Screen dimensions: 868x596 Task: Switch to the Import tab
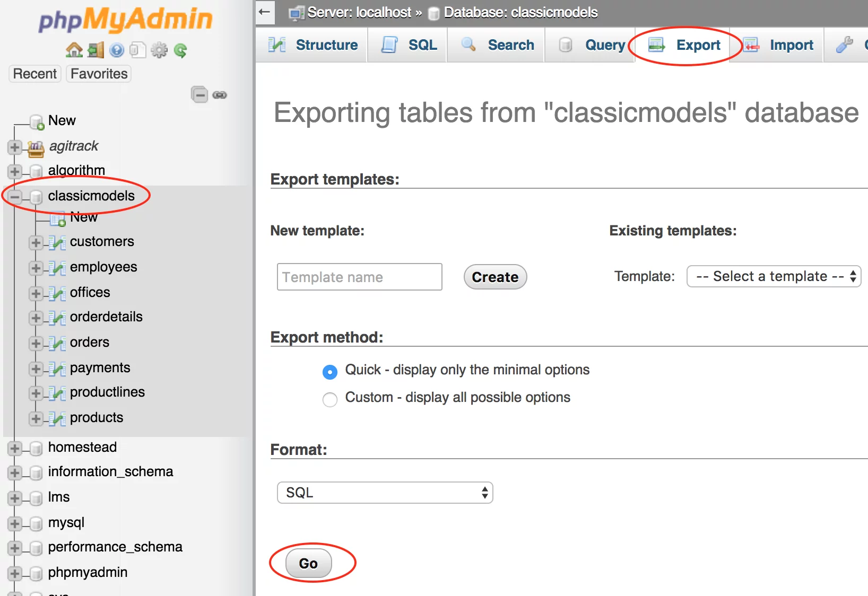click(x=778, y=45)
